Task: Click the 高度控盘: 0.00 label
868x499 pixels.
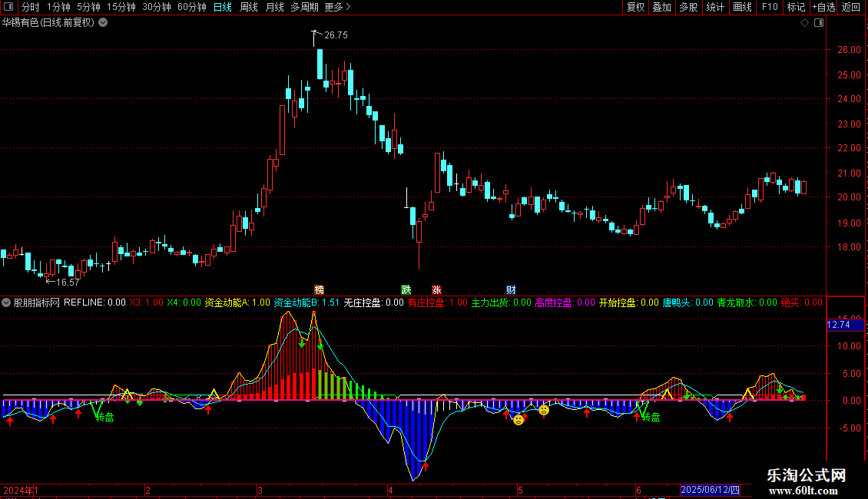Action: [x=565, y=302]
